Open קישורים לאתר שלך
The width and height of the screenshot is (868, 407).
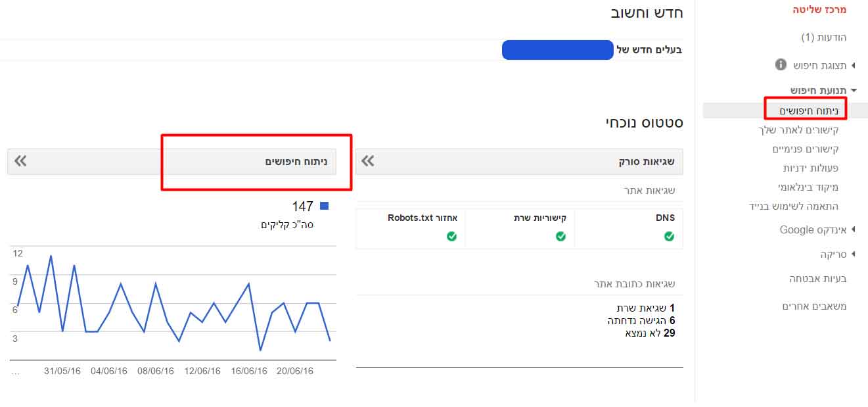pos(798,130)
